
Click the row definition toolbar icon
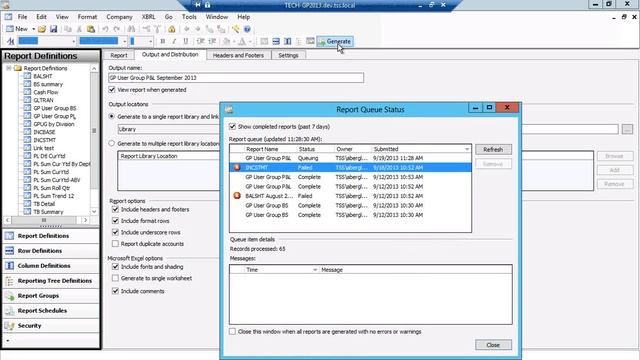(276, 41)
